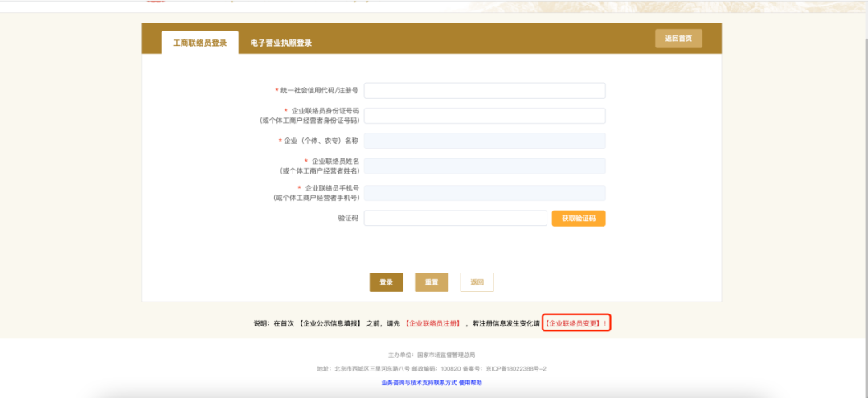Click the white 返回 button

pos(477,282)
